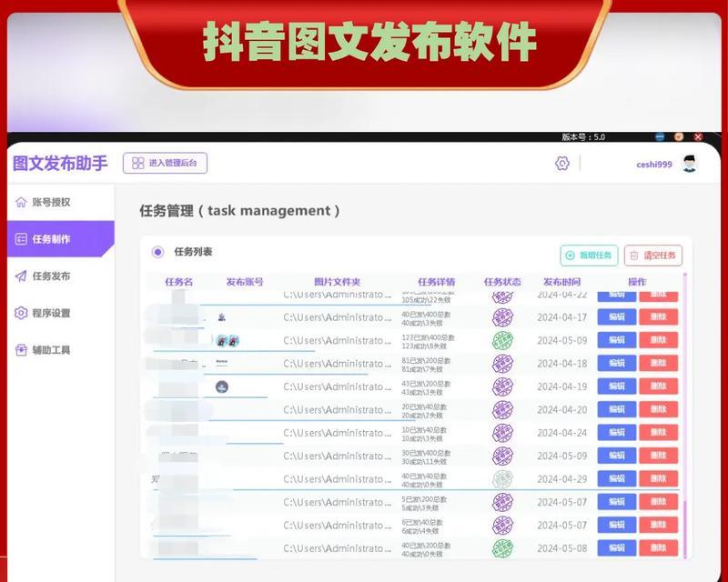The width and height of the screenshot is (728, 582).
Task: Click 任务管理 (task management) heading
Action: coord(239,211)
